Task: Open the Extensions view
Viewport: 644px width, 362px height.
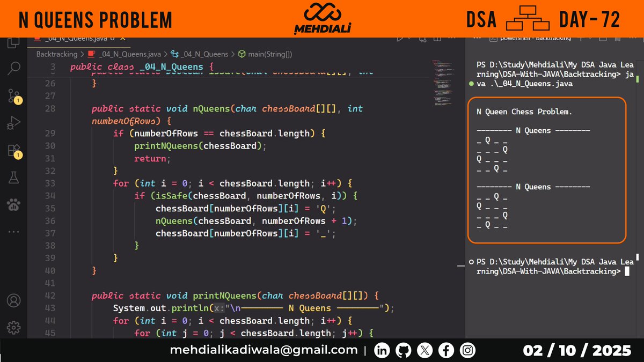Action: point(13,151)
